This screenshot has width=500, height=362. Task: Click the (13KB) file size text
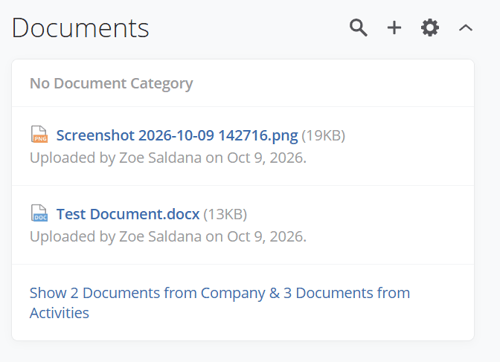pos(225,214)
